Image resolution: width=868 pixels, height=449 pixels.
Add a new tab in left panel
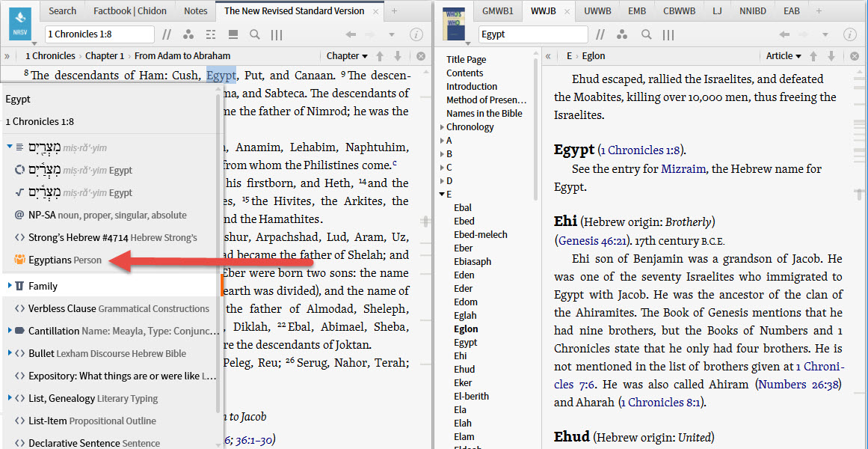(394, 11)
